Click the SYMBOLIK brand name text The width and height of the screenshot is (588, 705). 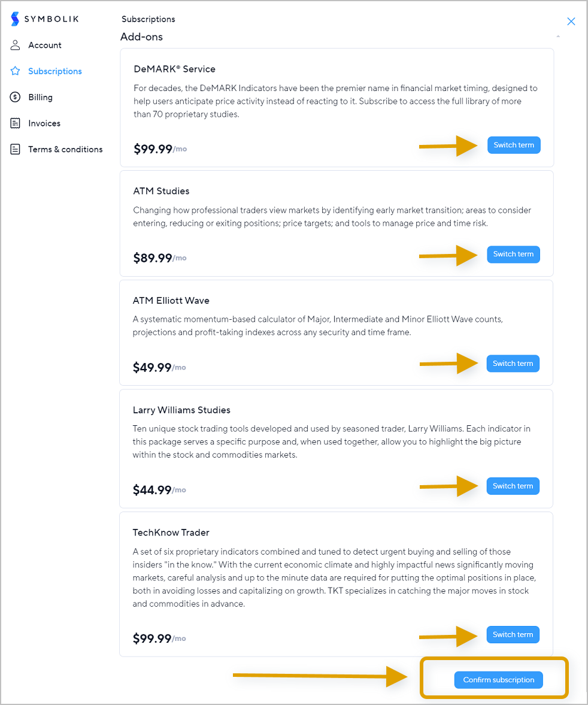click(x=51, y=19)
